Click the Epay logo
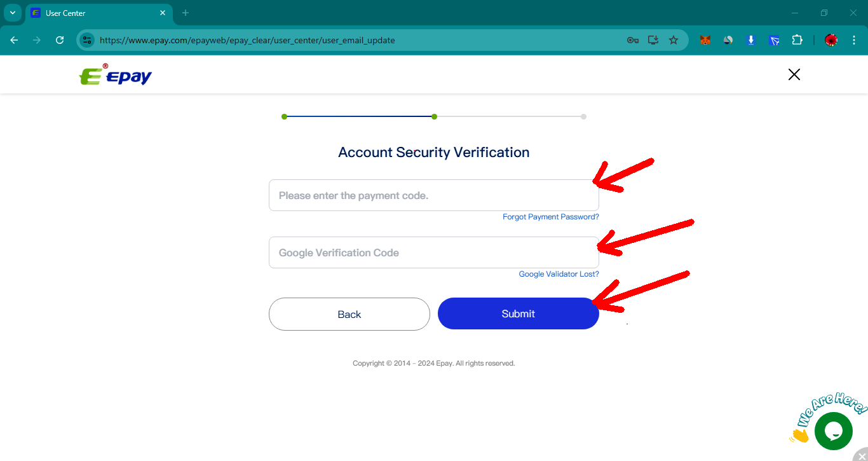This screenshot has width=868, height=461. [116, 75]
